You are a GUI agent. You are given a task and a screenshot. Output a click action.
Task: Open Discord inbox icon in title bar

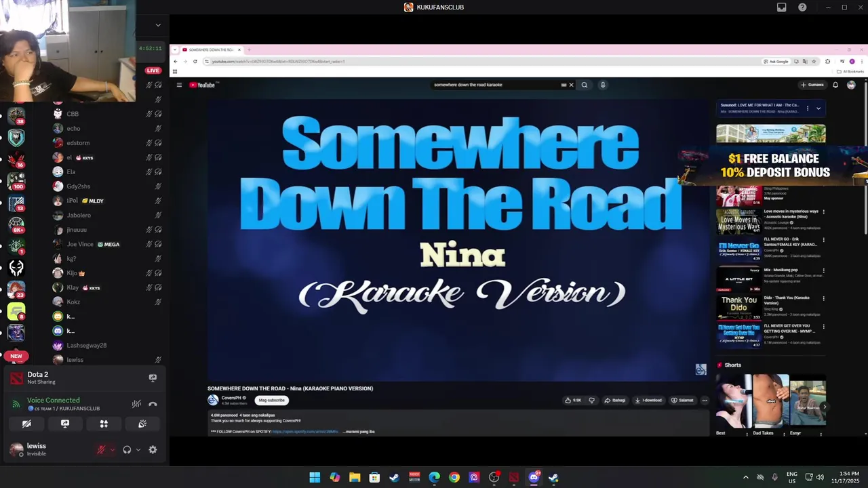click(782, 7)
